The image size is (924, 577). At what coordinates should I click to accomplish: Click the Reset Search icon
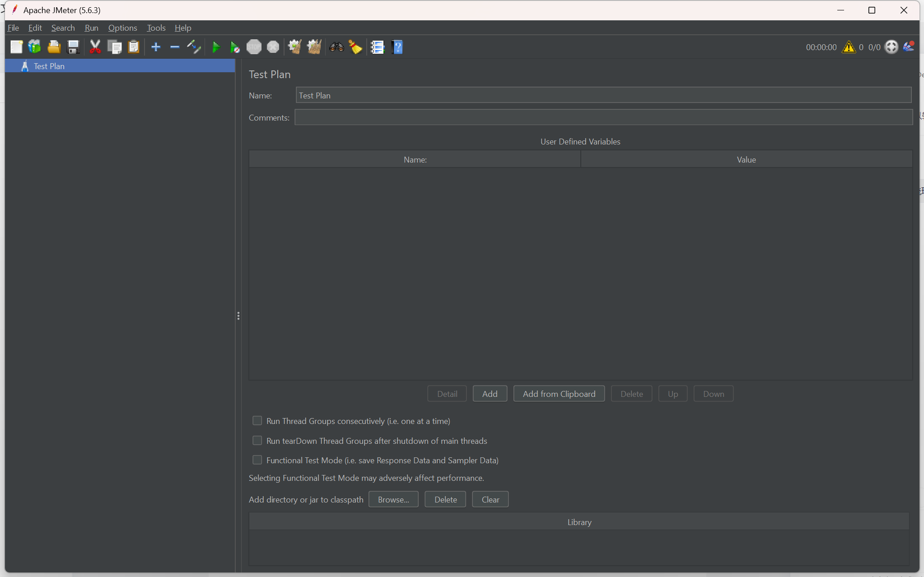(x=355, y=47)
